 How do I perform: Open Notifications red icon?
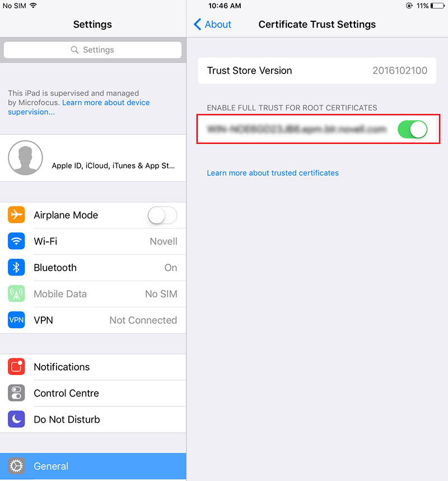pos(16,367)
